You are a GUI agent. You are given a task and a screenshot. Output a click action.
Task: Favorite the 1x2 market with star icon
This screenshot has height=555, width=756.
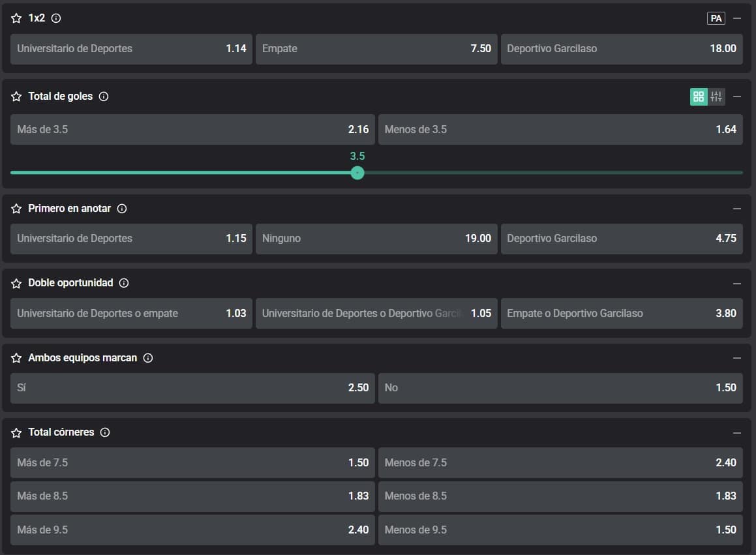tap(16, 18)
